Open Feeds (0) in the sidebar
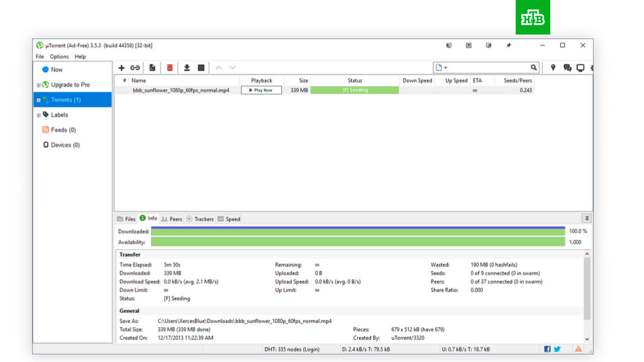This screenshot has width=644, height=362. click(x=64, y=130)
